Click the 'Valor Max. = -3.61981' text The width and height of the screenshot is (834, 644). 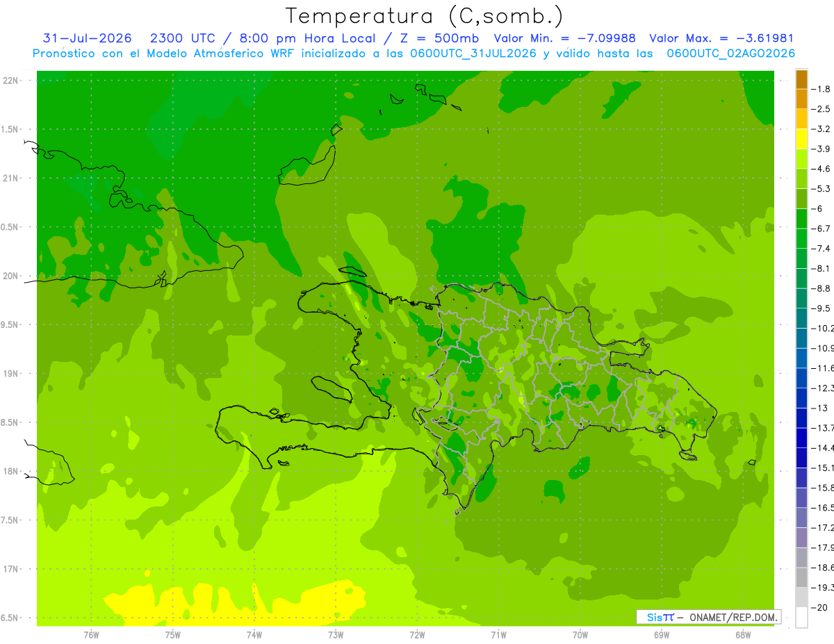(721, 38)
